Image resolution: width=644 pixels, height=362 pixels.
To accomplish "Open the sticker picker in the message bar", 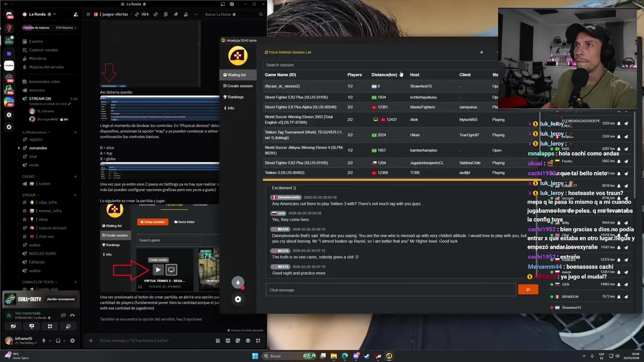I will click(238, 340).
